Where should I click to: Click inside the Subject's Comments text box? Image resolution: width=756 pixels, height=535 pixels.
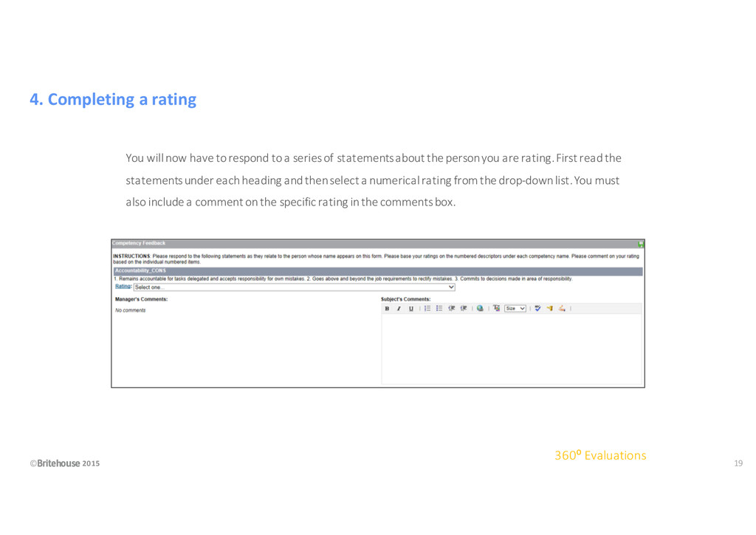click(512, 349)
